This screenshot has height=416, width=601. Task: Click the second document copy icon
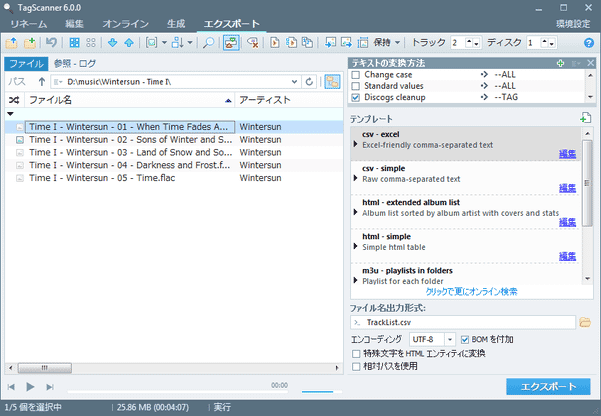tap(291, 43)
